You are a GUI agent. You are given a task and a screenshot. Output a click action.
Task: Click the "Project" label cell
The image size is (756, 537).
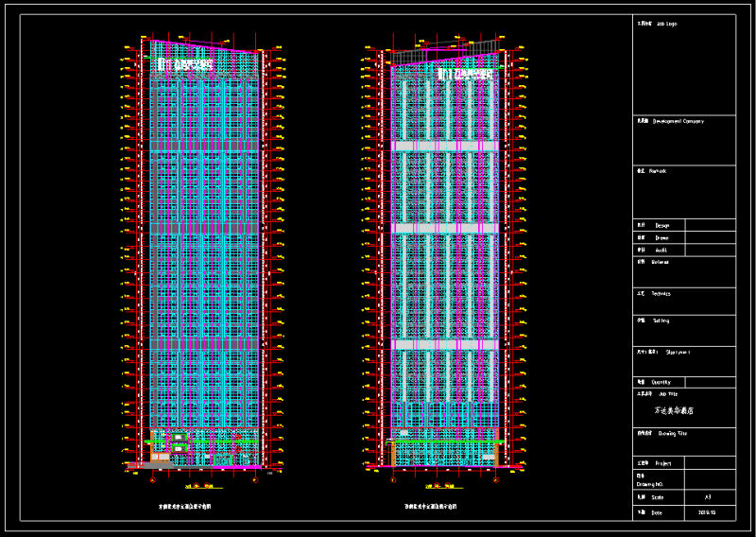pos(659,463)
